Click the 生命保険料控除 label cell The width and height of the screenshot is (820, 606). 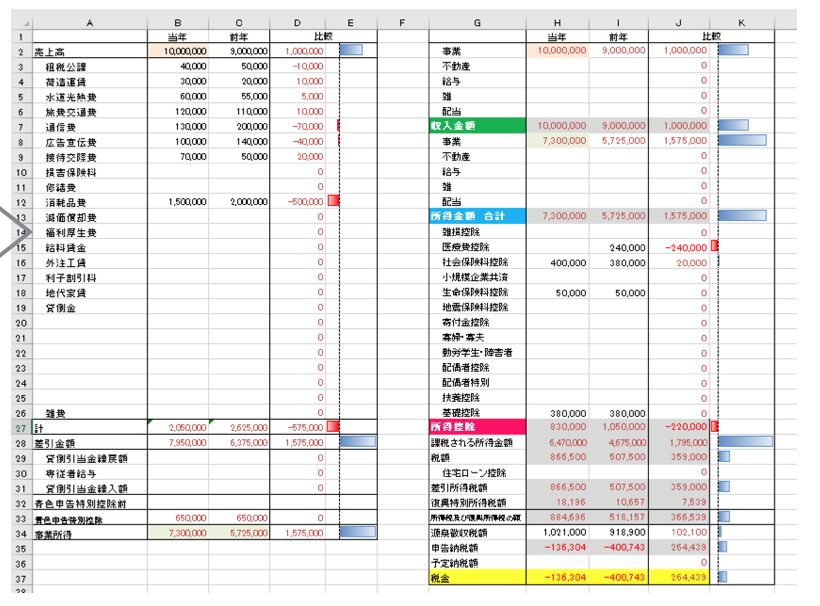(477, 292)
